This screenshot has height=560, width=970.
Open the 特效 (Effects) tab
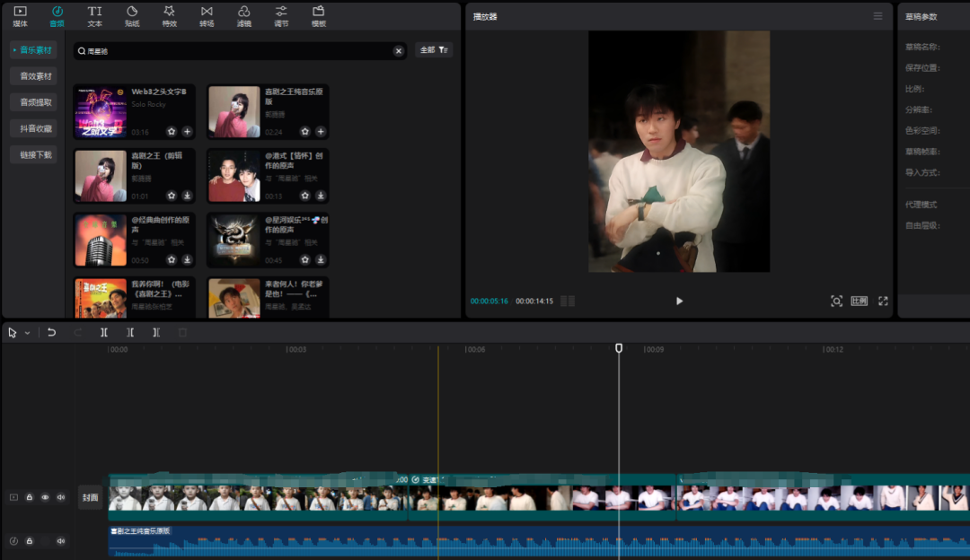point(169,16)
